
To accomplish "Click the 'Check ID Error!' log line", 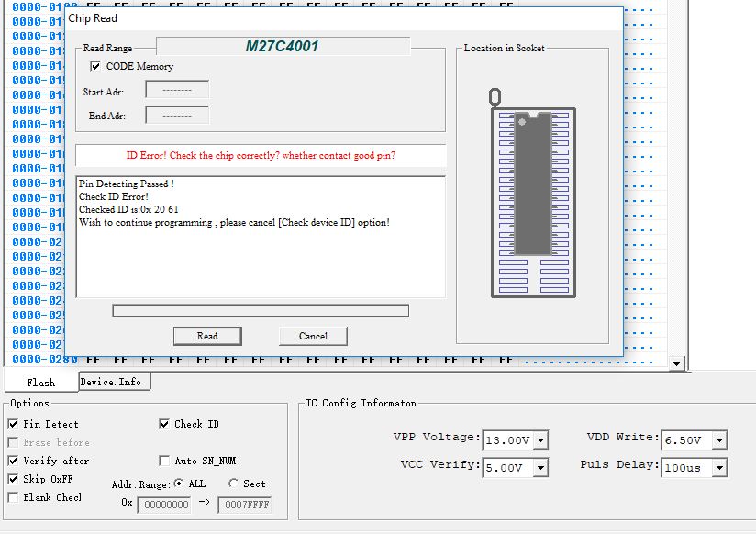I will point(114,197).
